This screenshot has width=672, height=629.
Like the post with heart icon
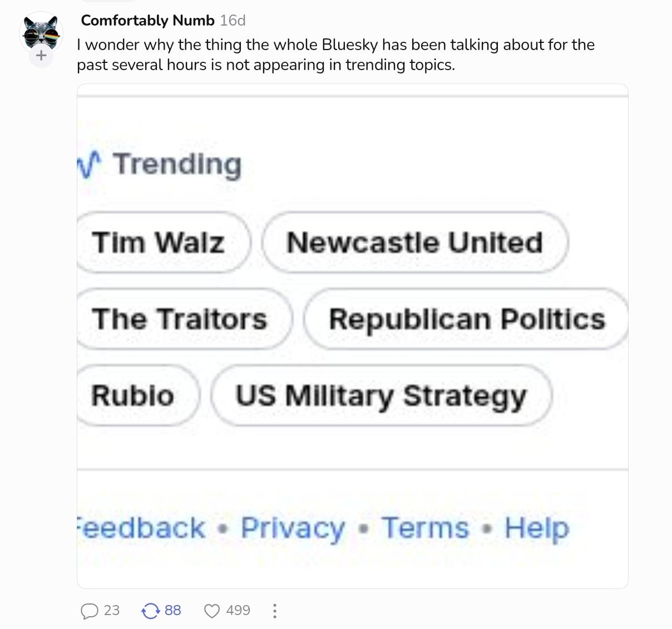[212, 611]
